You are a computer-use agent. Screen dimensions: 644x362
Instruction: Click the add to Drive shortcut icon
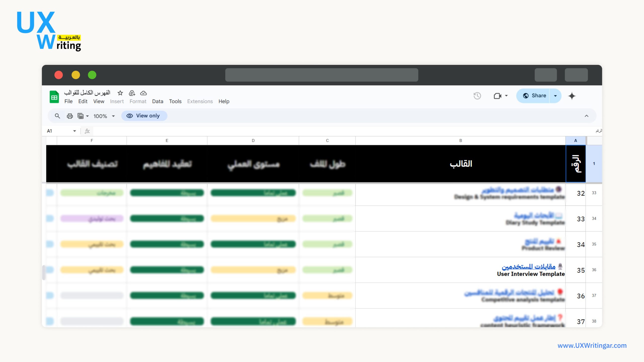[132, 93]
